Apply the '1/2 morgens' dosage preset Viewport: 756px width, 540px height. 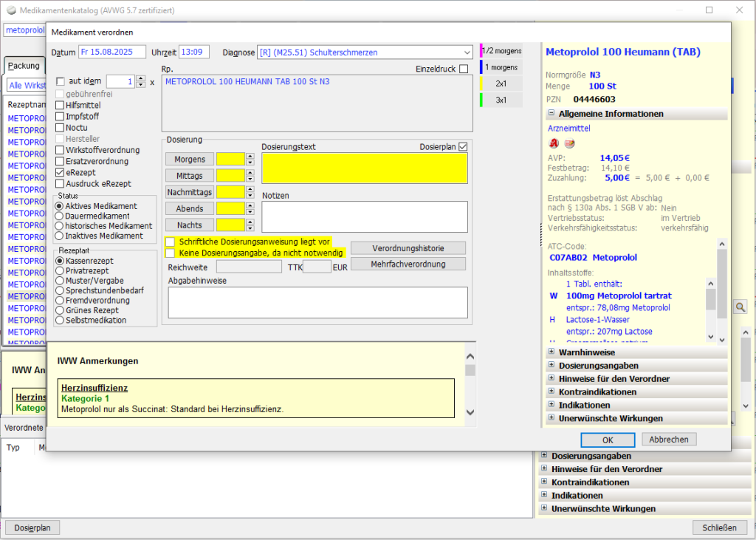[x=501, y=51]
